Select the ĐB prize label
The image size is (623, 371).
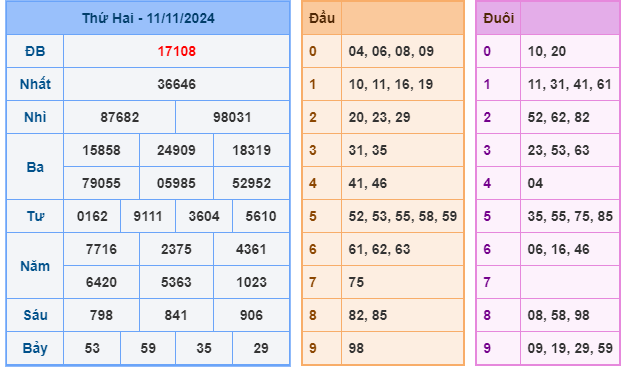click(x=35, y=51)
